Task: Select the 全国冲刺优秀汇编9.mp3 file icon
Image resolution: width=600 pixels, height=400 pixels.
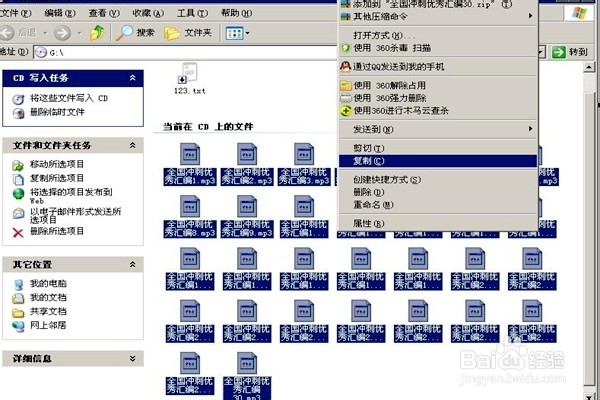Action: click(x=247, y=206)
